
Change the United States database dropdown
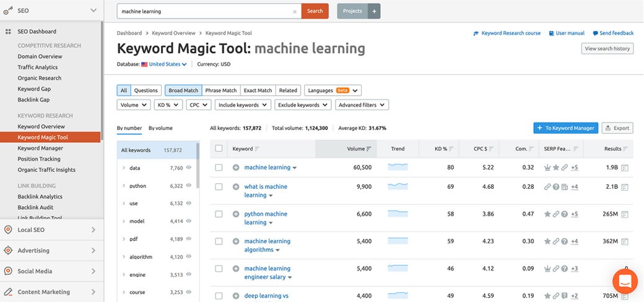point(164,64)
